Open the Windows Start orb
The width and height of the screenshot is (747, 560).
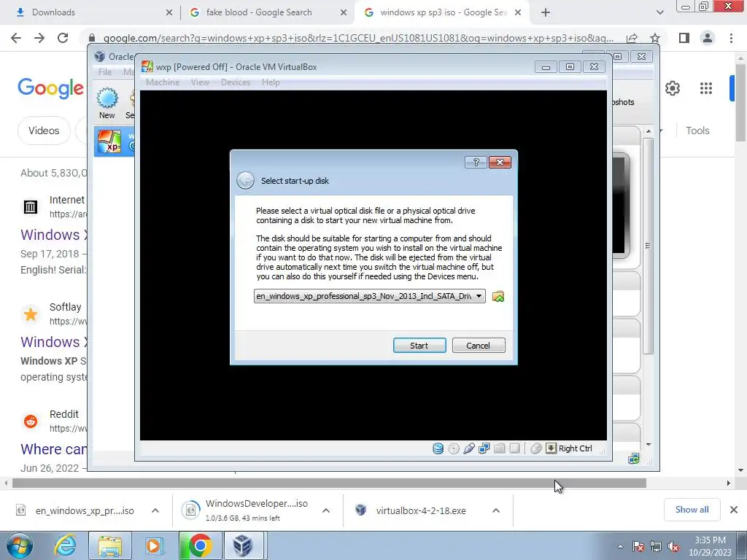pos(20,545)
